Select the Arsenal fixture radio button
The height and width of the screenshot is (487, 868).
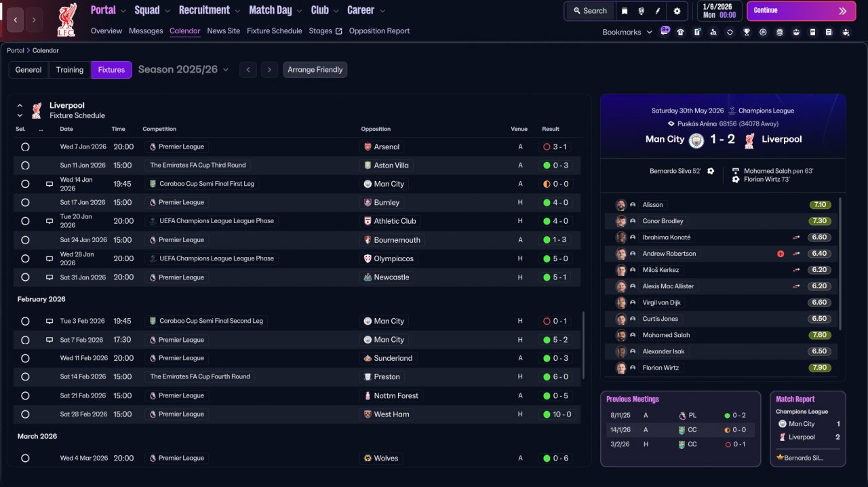(x=25, y=147)
